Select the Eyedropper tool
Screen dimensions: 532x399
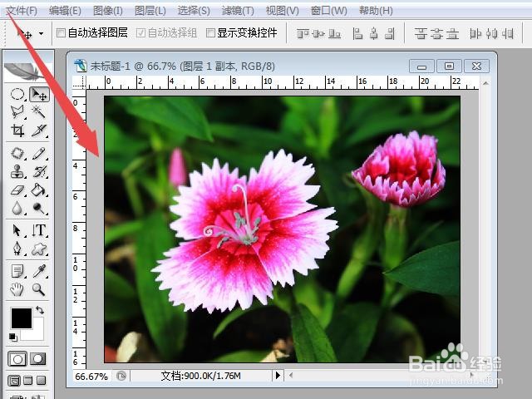click(x=39, y=271)
